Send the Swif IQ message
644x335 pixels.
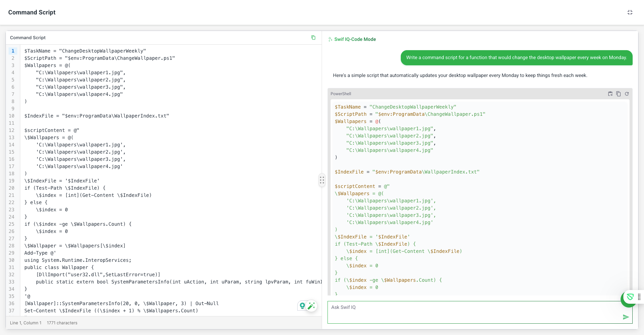point(625,317)
